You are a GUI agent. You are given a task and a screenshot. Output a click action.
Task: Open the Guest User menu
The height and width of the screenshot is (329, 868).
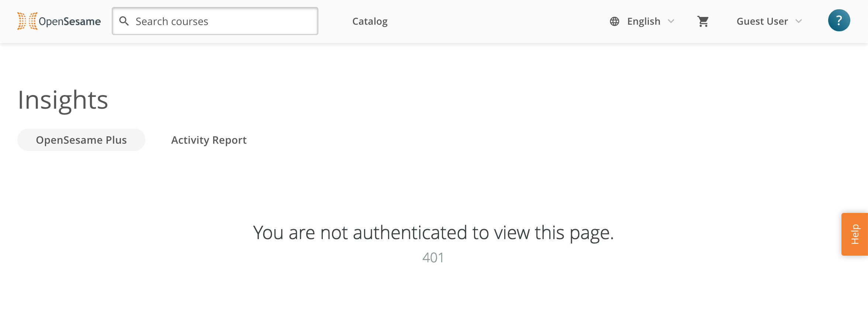click(770, 21)
